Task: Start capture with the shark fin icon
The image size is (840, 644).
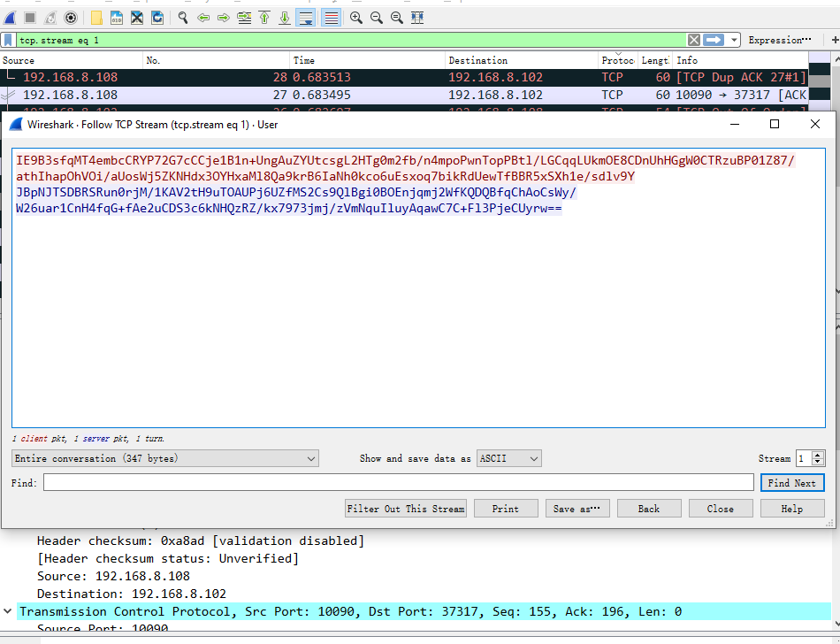Action: (x=10, y=18)
